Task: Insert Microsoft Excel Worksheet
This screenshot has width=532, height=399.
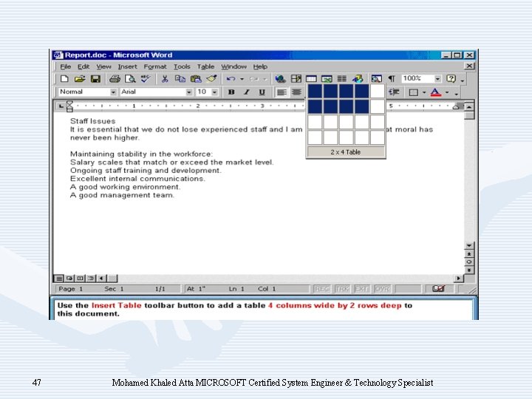Action: pos(327,79)
